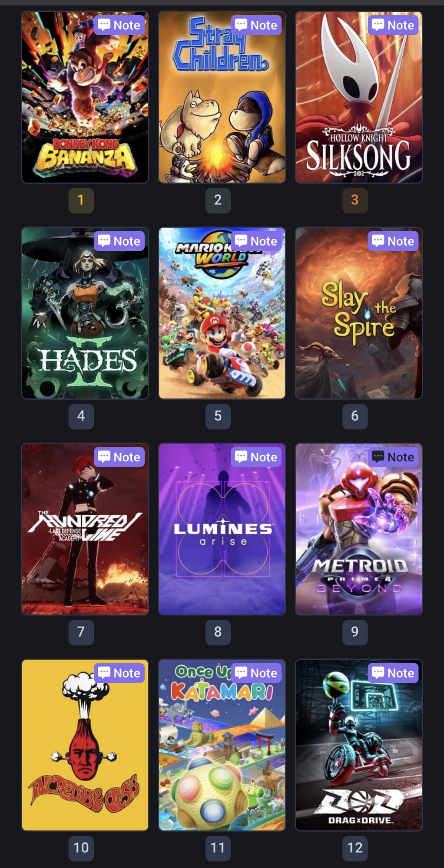Open the Hades II game cover
The height and width of the screenshot is (868, 444).
click(85, 313)
